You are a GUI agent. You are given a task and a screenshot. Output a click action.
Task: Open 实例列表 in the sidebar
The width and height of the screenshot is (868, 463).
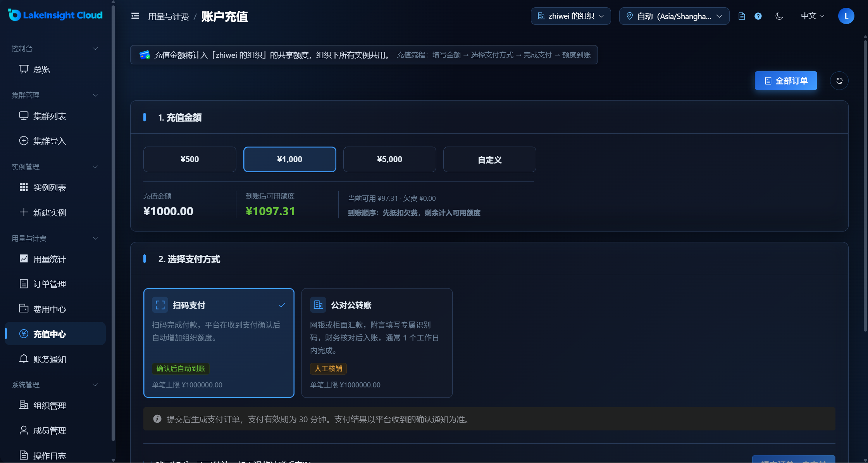click(x=55, y=187)
